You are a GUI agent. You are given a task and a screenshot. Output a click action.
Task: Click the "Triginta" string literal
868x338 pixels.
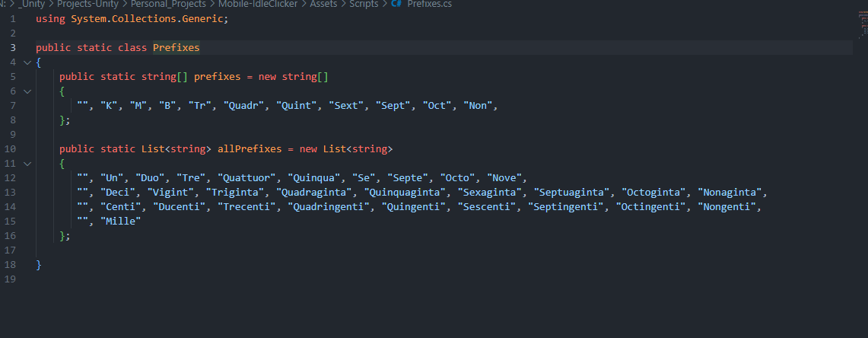tap(235, 193)
